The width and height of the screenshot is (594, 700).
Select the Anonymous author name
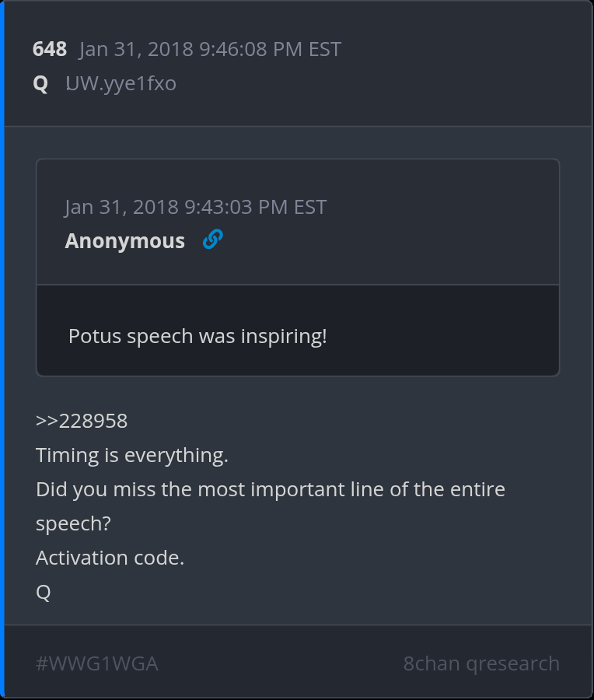pos(124,241)
